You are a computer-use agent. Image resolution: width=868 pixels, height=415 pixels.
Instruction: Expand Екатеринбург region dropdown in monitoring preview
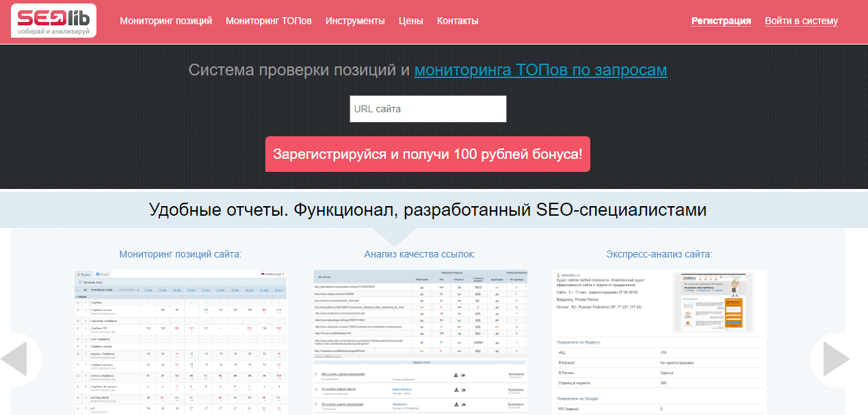click(x=273, y=274)
